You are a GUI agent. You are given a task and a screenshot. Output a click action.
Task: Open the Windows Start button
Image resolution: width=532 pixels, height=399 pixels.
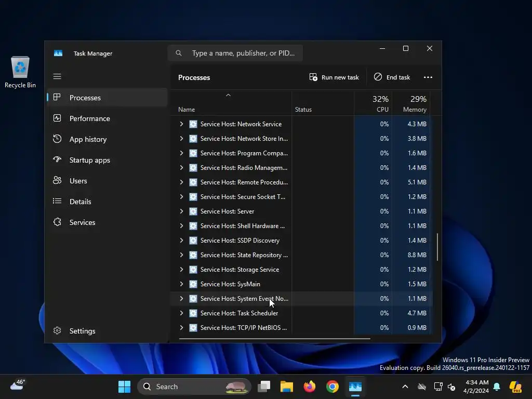click(x=124, y=387)
